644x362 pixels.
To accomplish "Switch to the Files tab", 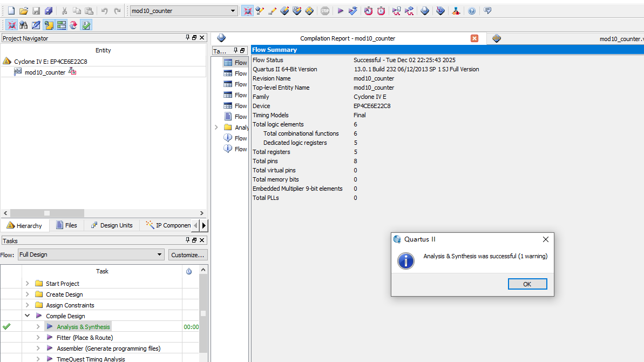I will [66, 225].
